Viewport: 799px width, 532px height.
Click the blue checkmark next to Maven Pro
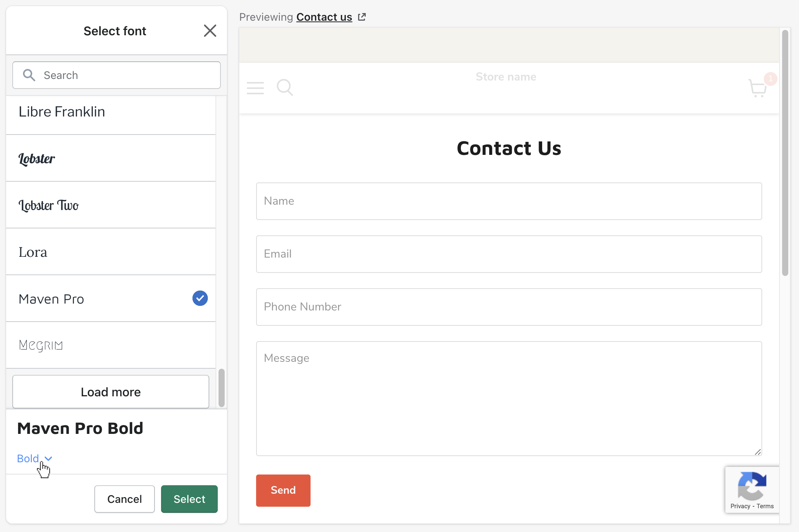[200, 298]
